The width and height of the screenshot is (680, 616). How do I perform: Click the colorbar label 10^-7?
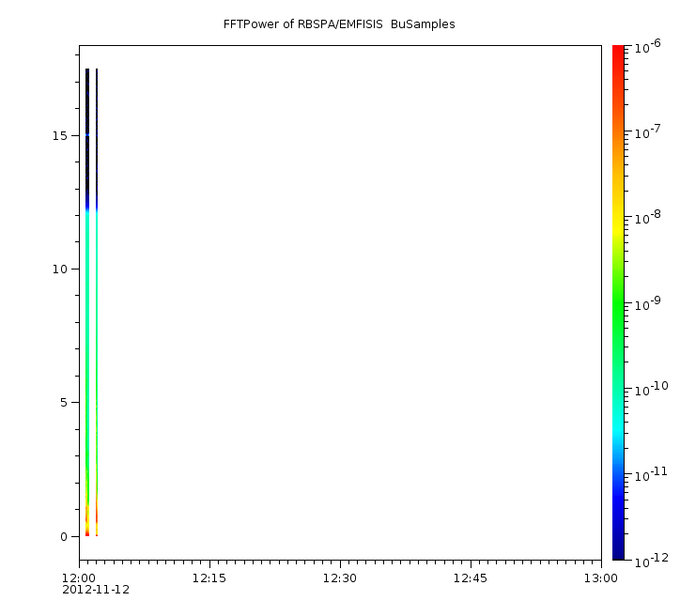click(648, 131)
